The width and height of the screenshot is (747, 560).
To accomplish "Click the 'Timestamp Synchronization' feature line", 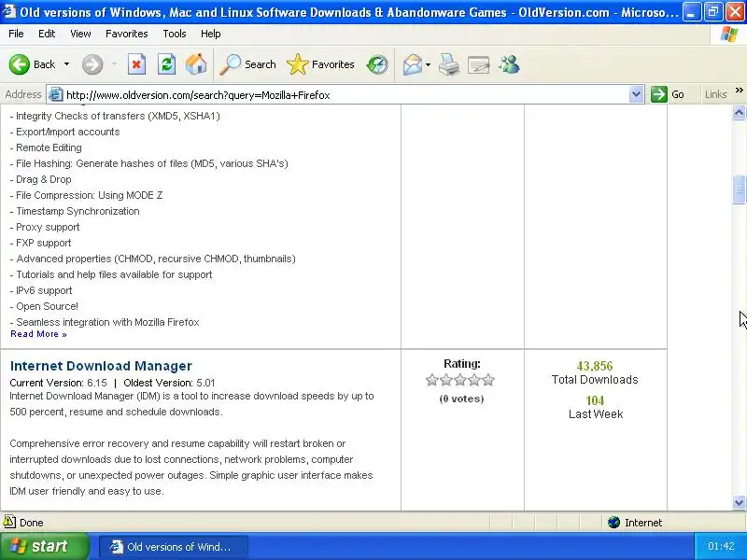I will [x=75, y=211].
